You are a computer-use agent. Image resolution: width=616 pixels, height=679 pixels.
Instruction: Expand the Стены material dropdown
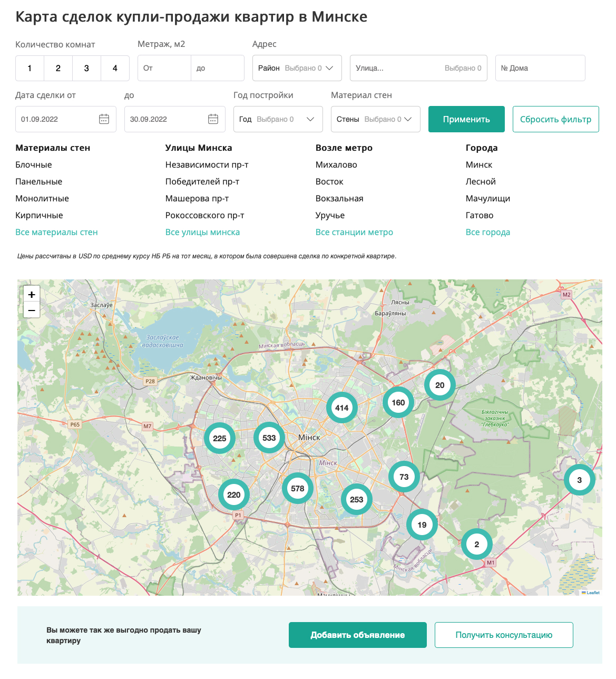click(375, 119)
